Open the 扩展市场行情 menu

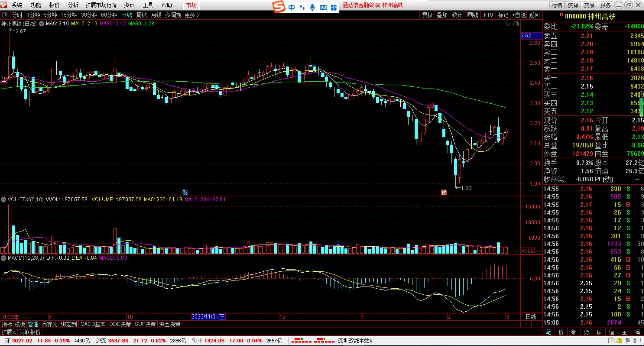pyautogui.click(x=101, y=5)
